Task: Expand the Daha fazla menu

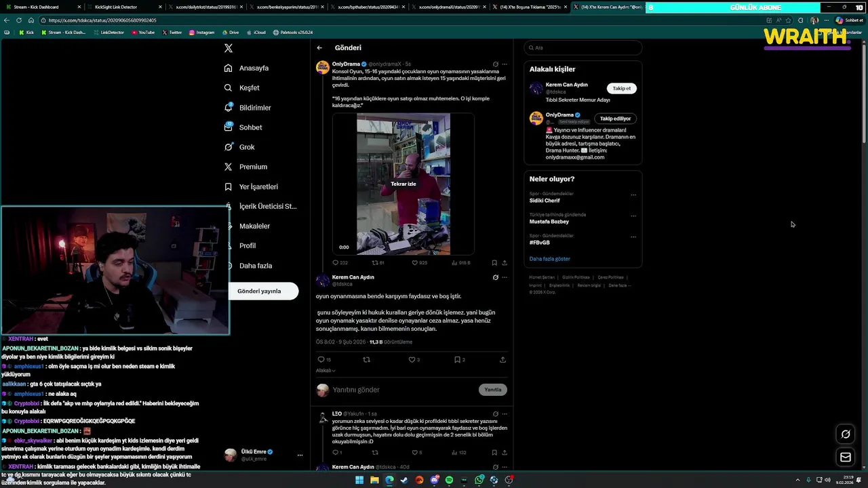Action: [x=248, y=266]
